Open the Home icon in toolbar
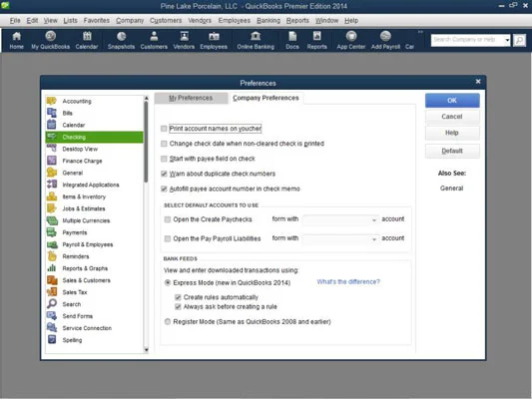 pyautogui.click(x=16, y=40)
